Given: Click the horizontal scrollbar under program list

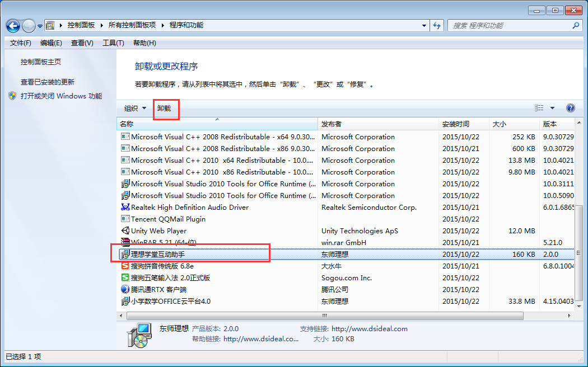Looking at the screenshot, I should (x=336, y=316).
